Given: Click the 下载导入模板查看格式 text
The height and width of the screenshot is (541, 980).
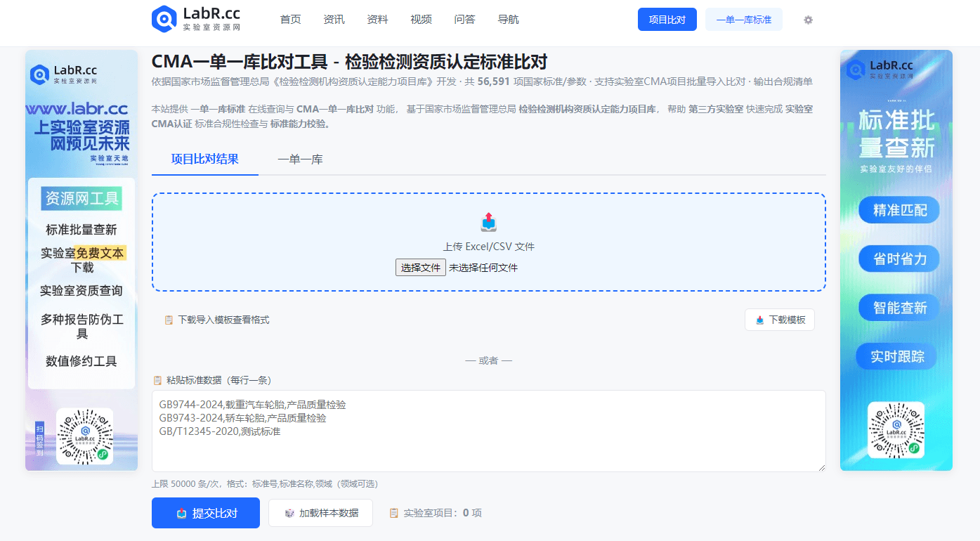Looking at the screenshot, I should click(x=223, y=320).
